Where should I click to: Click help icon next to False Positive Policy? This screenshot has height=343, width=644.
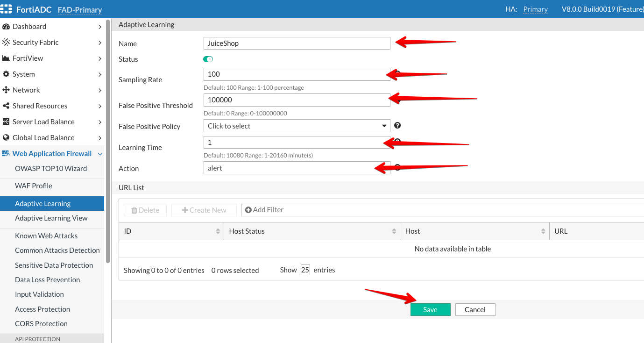point(397,126)
